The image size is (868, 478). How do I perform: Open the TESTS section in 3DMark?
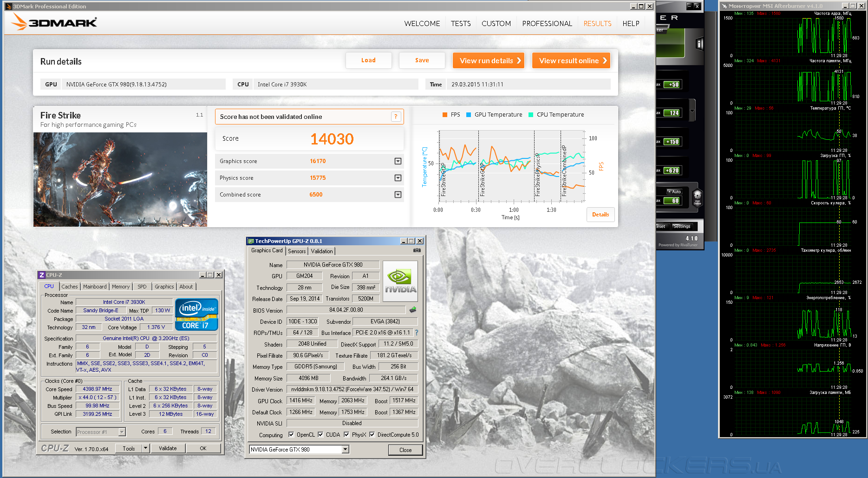[461, 24]
